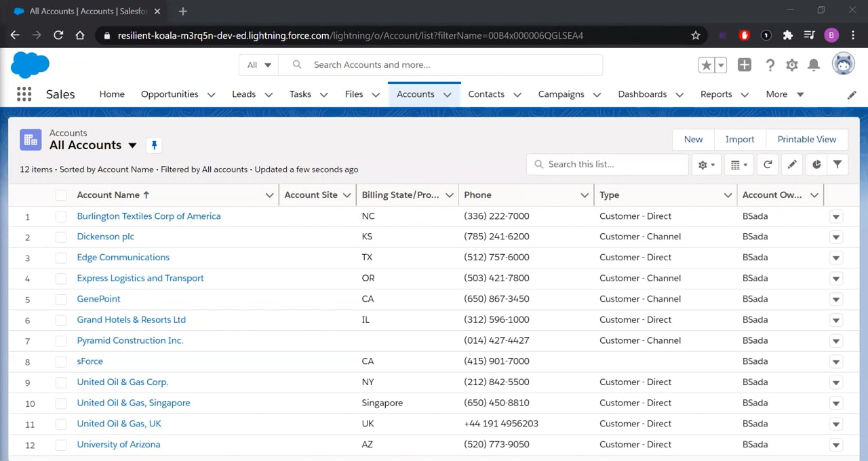The image size is (868, 461).
Task: Click the Printable View button
Action: click(x=807, y=139)
